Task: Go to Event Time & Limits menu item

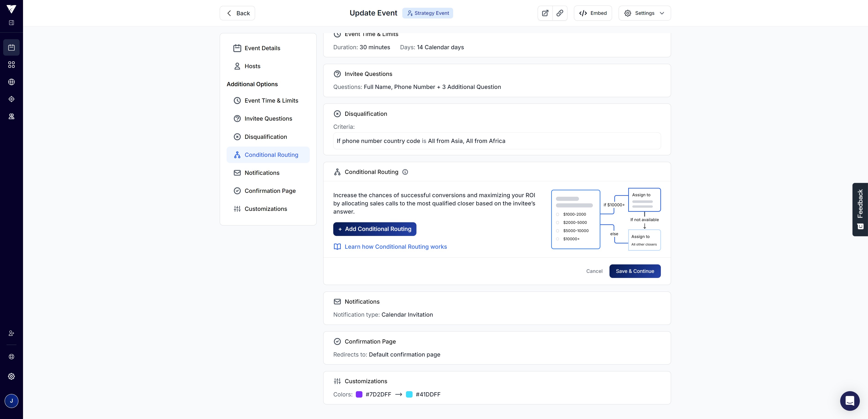Action: coord(271,101)
